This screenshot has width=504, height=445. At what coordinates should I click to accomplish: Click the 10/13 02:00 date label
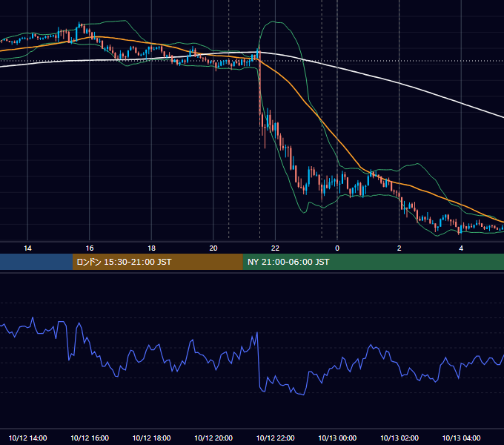point(399,438)
